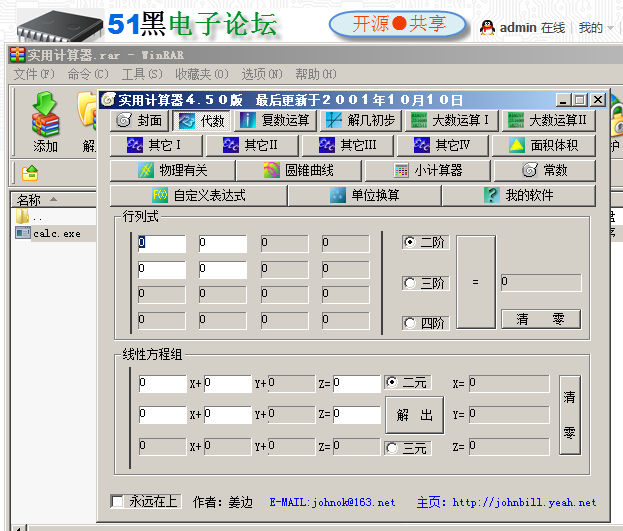Select the 其它 I tab
623x531 pixels.
[x=156, y=145]
